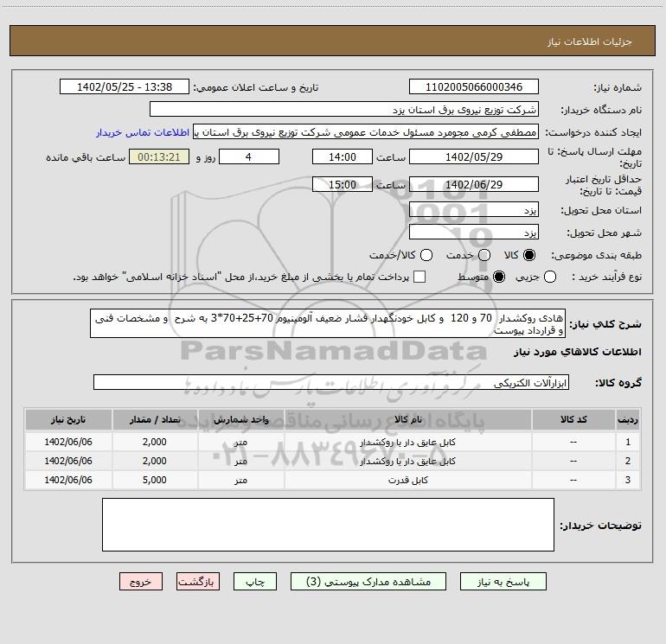Click the تاریخ نیاز column header

(68, 420)
